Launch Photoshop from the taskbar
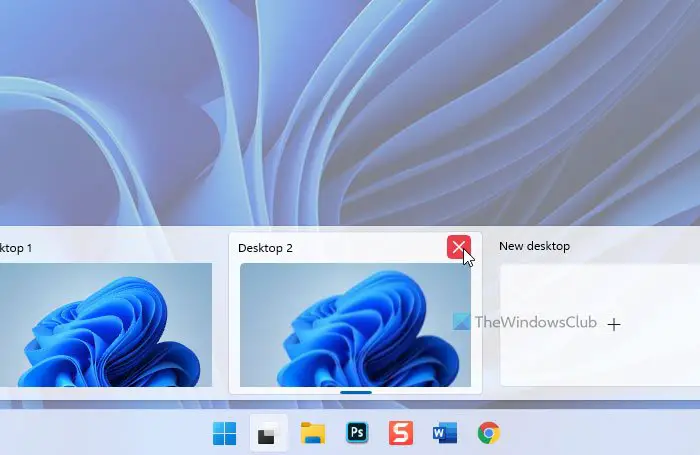 (x=357, y=433)
